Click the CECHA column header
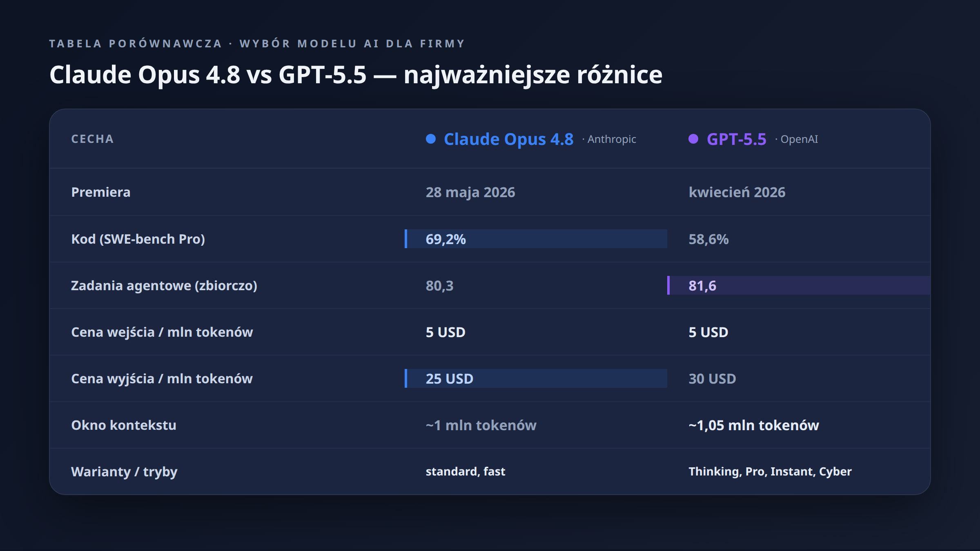 (x=92, y=139)
